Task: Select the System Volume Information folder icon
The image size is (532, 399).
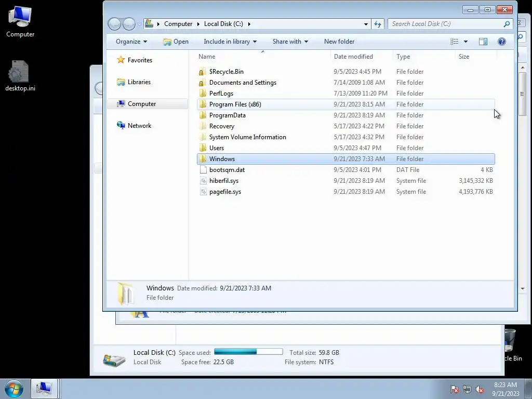Action: coord(203,137)
